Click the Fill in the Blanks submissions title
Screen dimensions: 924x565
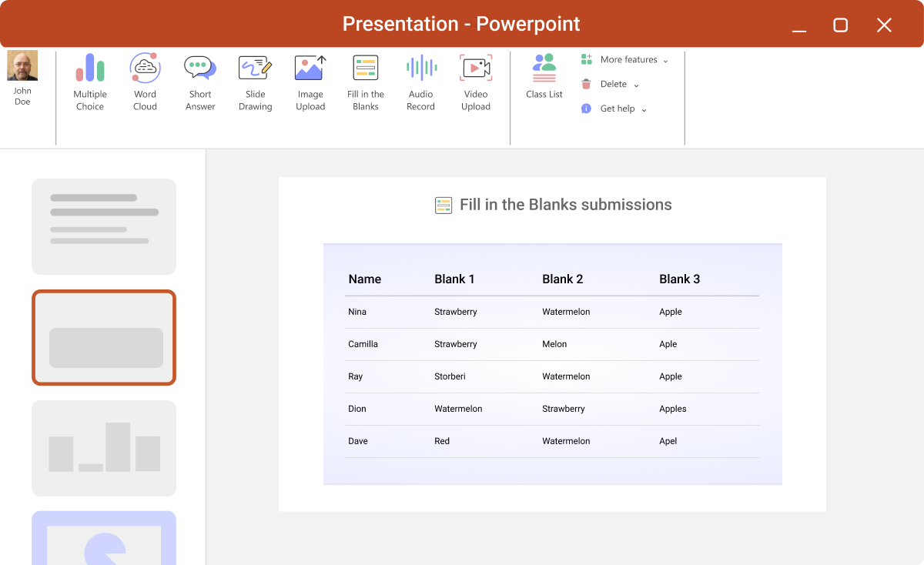point(566,205)
